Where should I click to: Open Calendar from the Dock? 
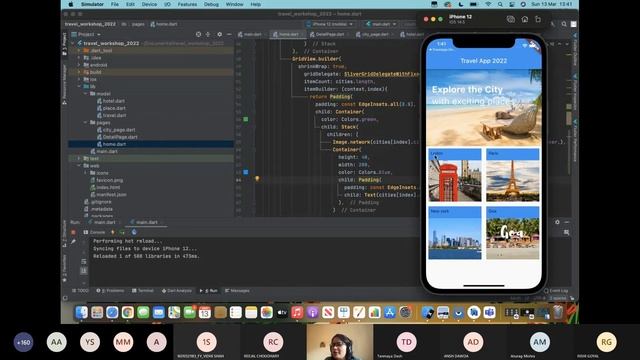[x=205, y=312]
